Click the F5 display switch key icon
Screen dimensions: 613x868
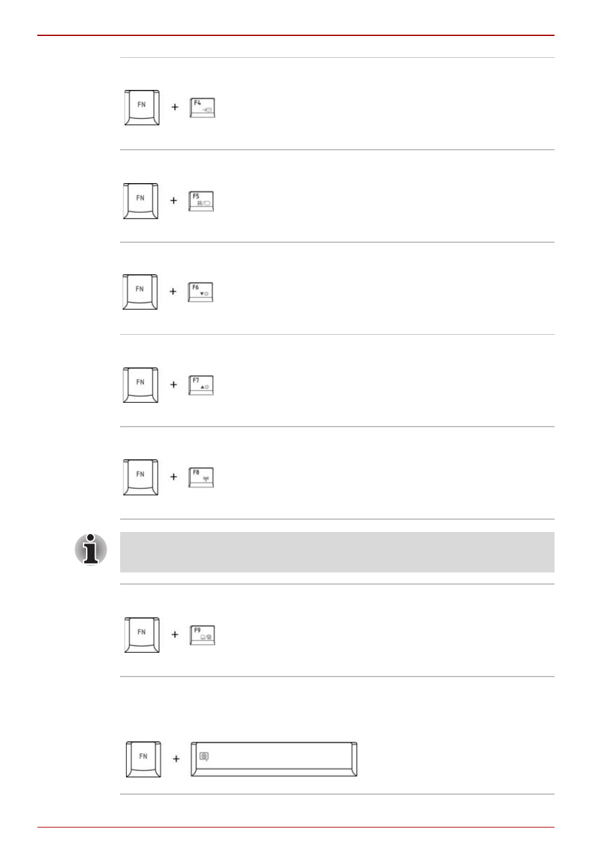pos(201,201)
